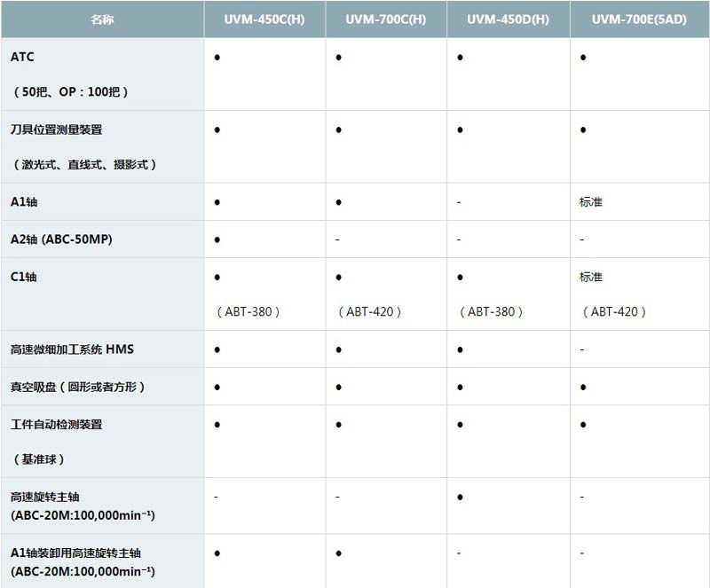The height and width of the screenshot is (588, 710).
Task: Click 标准 in the A1轴 row
Action: [x=590, y=202]
